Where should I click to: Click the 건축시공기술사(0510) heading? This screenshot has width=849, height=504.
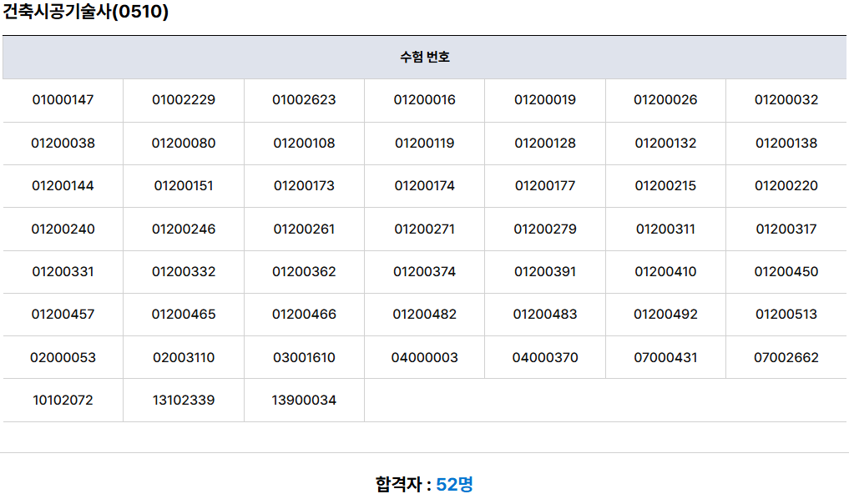pos(86,13)
